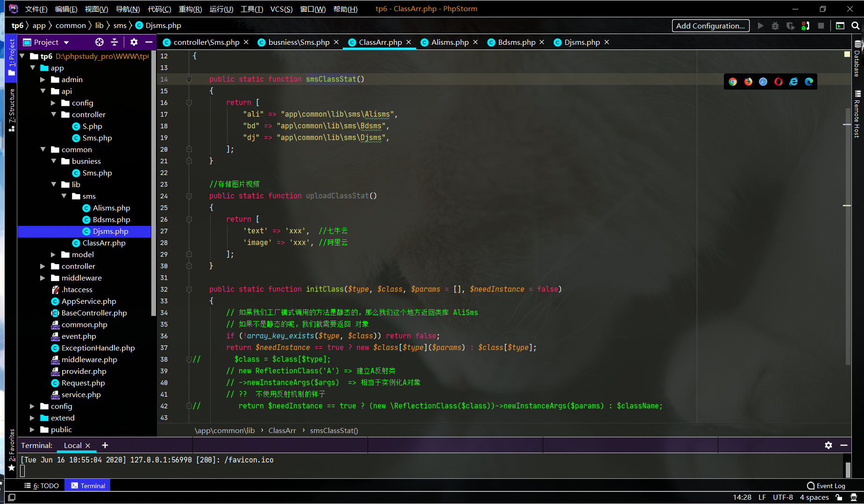This screenshot has width=864, height=504.
Task: Switch to controller\Sms.php tab
Action: [x=206, y=42]
